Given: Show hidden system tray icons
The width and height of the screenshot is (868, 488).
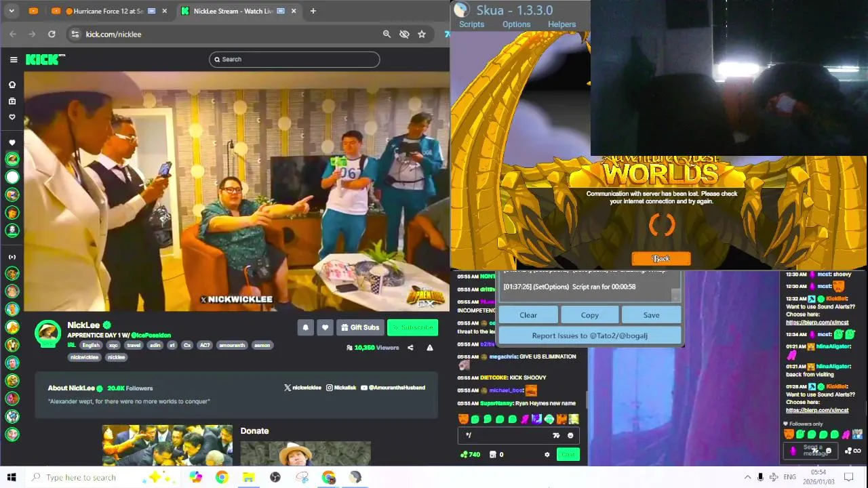Looking at the screenshot, I should point(747,477).
